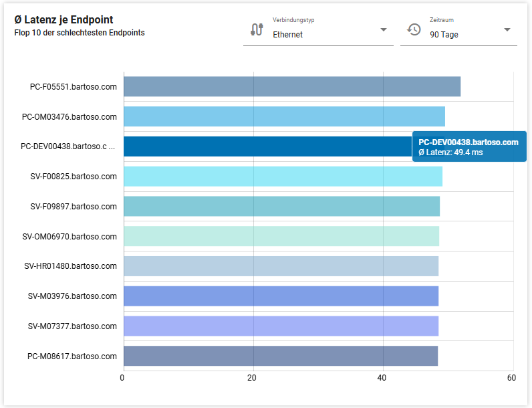Select the SV-OM06970.bartoso.com mint bar
532x408 pixels.
tap(281, 236)
